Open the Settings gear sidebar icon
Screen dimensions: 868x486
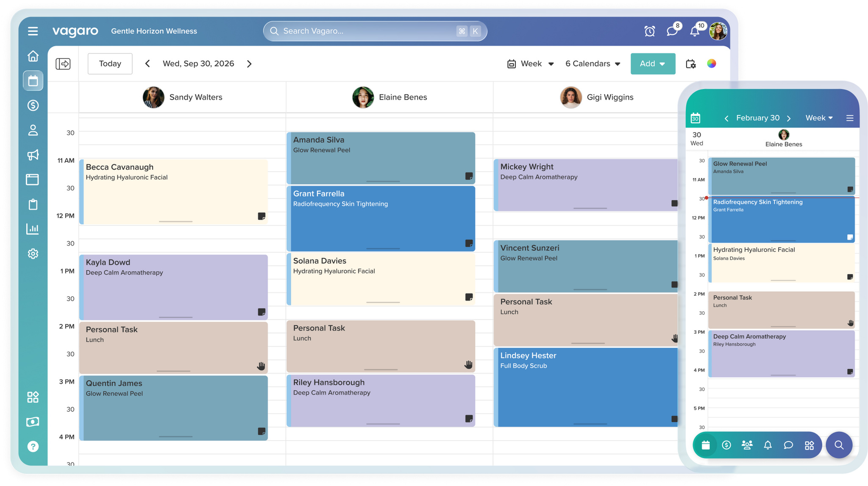33,254
